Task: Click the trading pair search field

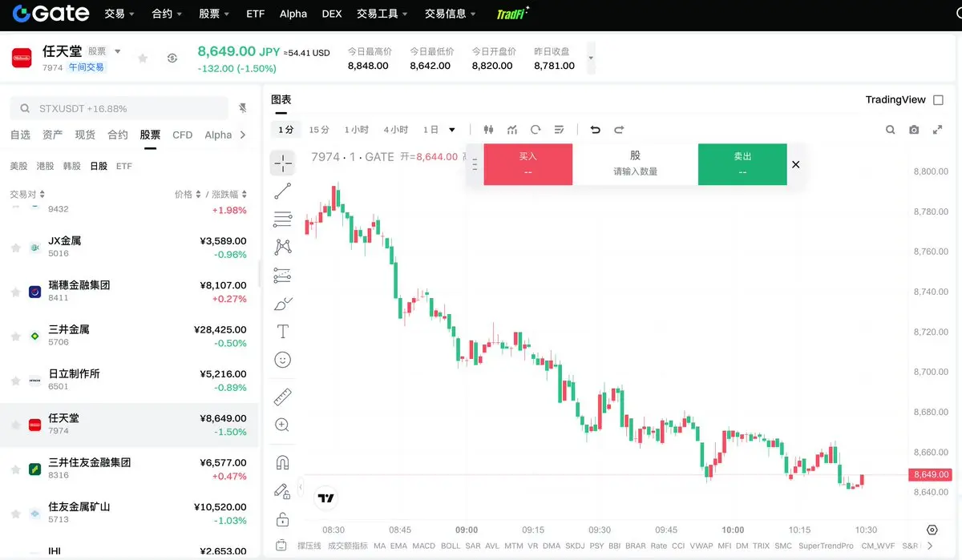Action: point(120,108)
